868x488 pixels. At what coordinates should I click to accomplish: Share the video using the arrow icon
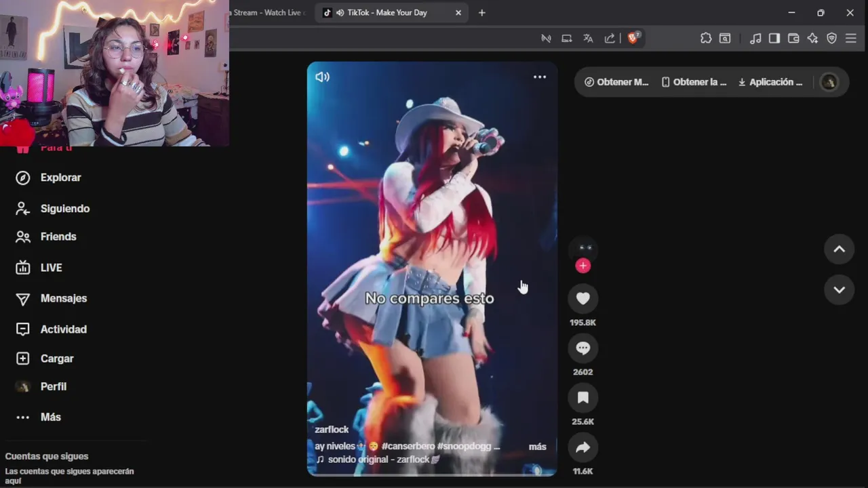click(x=583, y=447)
